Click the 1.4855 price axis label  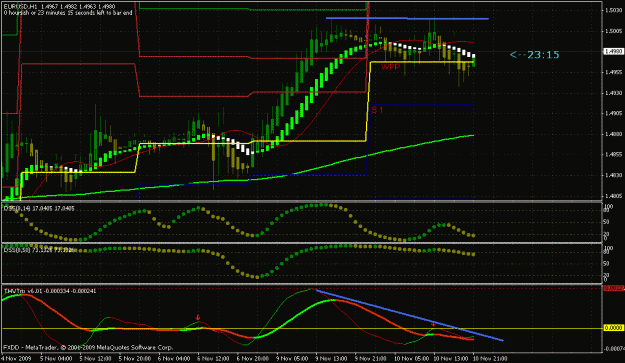614,155
